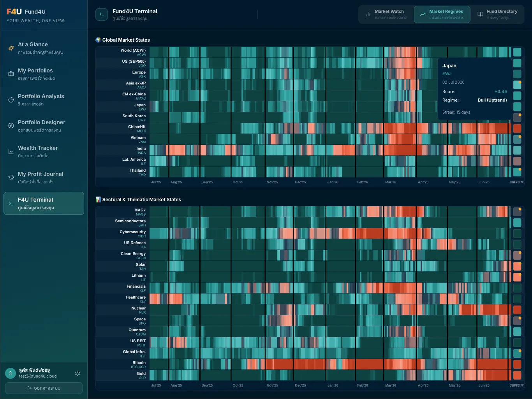
Task: Click Nov'25 marker on Sectoral timeline axis
Action: pyautogui.click(x=272, y=385)
